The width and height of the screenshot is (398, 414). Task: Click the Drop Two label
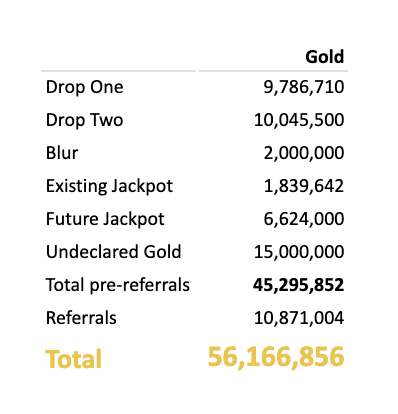pos(85,121)
